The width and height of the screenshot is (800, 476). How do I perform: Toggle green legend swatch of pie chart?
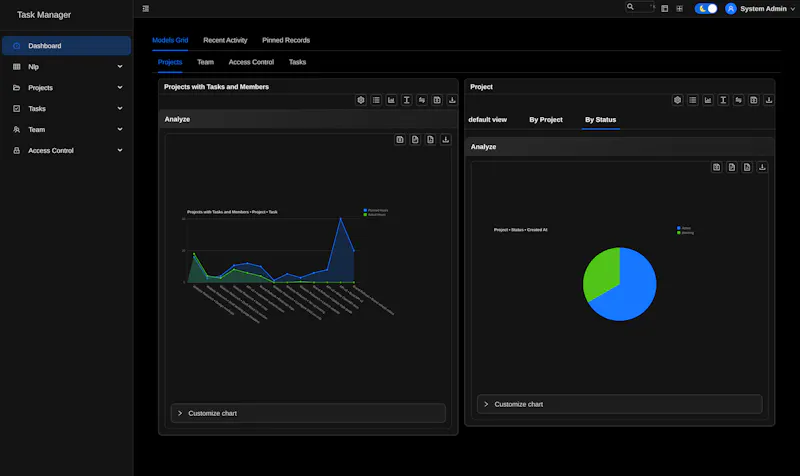coord(679,233)
